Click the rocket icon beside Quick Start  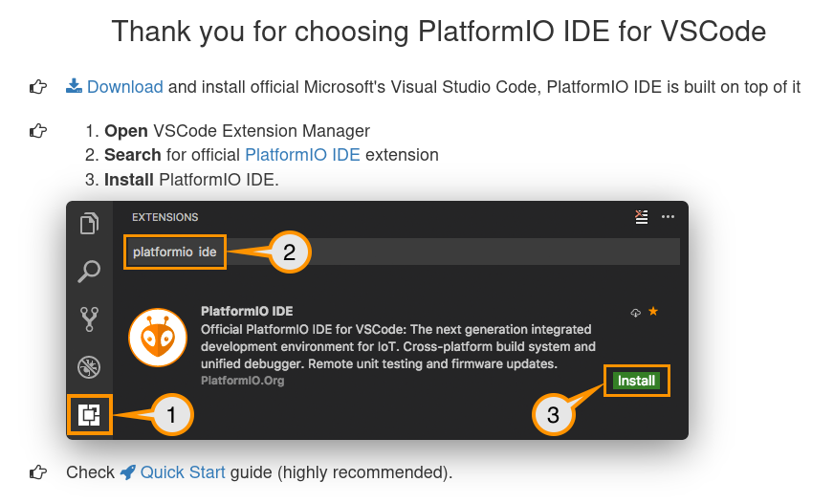pos(128,472)
